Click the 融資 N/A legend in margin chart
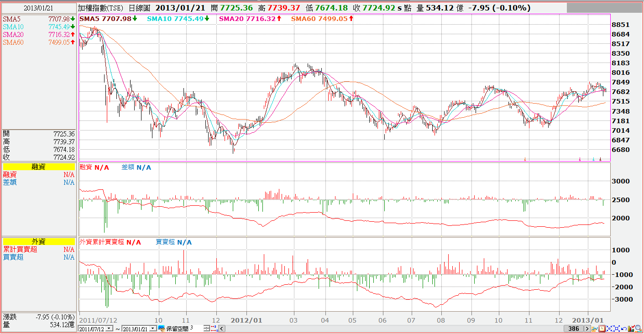The width and height of the screenshot is (644, 334). point(94,167)
